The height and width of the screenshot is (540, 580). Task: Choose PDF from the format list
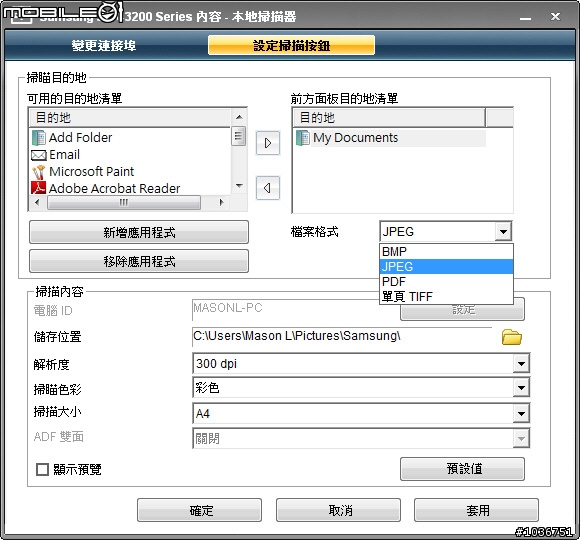click(x=446, y=282)
